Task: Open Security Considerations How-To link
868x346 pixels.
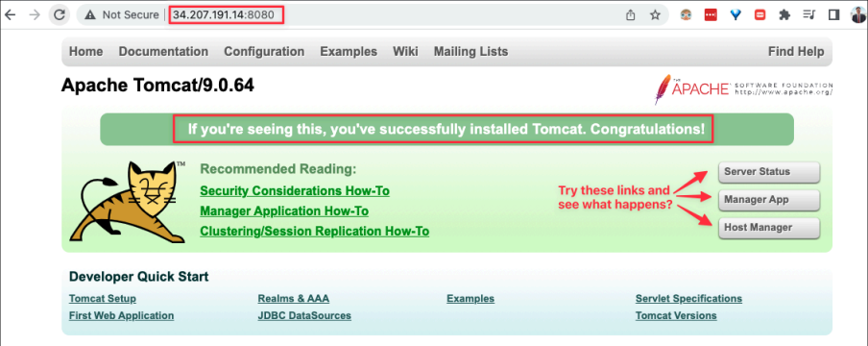Action: click(x=295, y=190)
